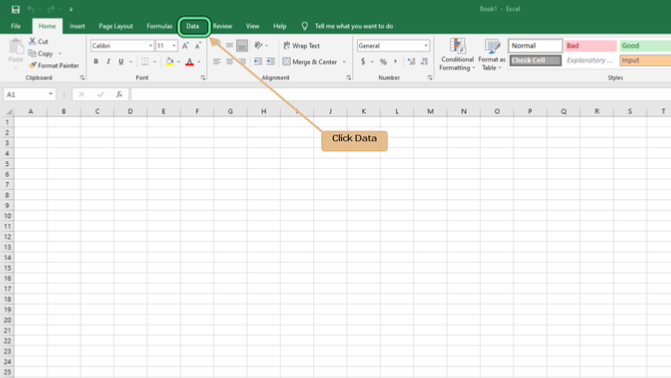Click the Percent Style icon

[383, 62]
